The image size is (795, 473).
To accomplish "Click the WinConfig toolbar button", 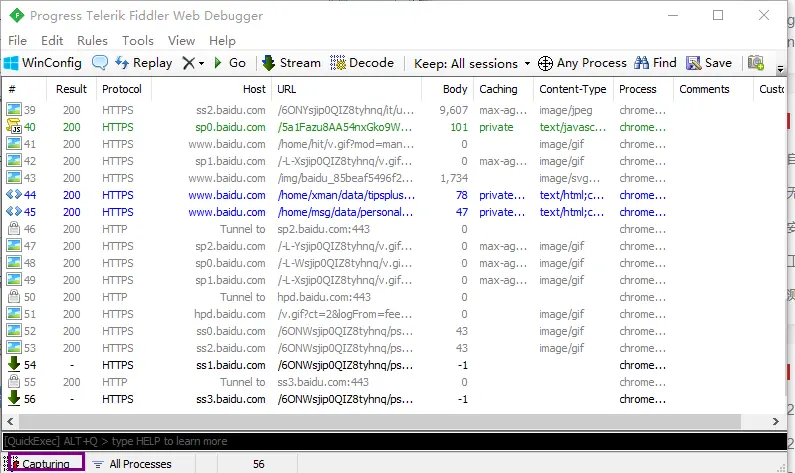I will point(43,63).
